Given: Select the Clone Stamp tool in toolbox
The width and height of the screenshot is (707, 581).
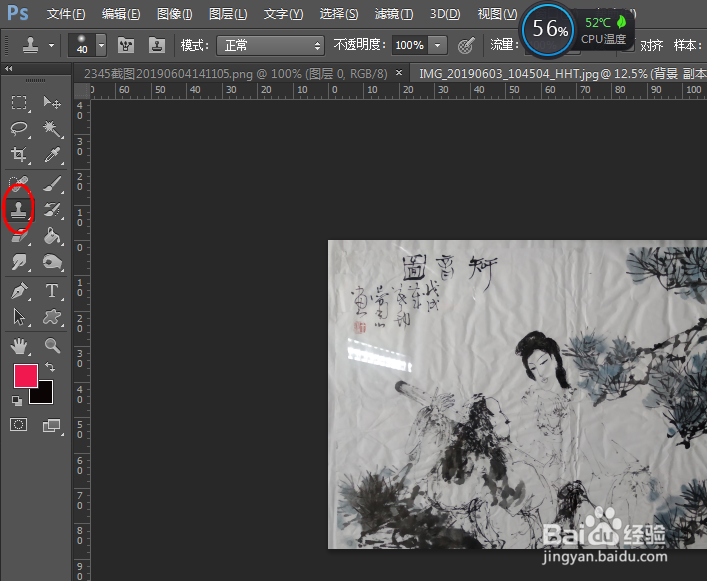Looking at the screenshot, I should coord(18,210).
